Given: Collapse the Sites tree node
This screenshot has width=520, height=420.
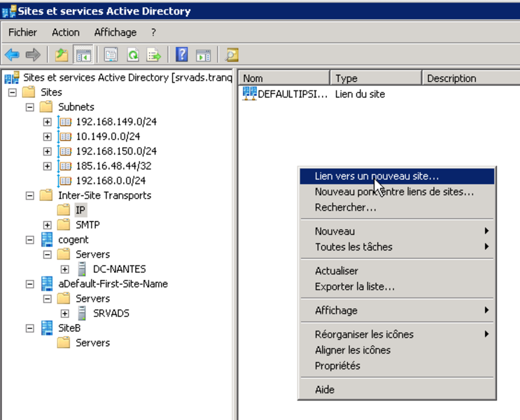Looking at the screenshot, I should pos(13,92).
